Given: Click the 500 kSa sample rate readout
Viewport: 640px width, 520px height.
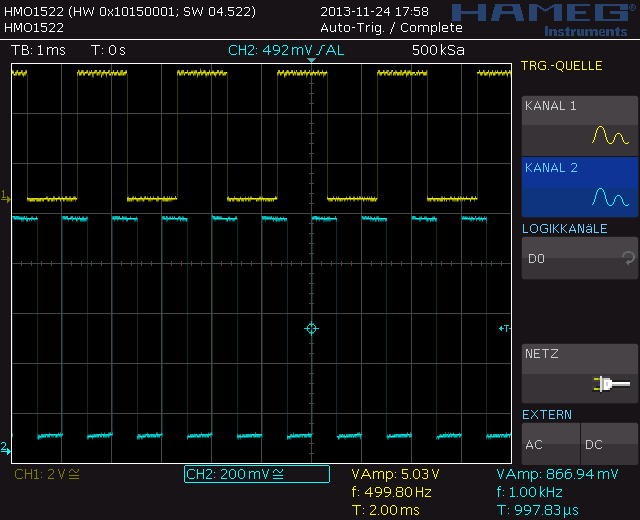Looking at the screenshot, I should 438,50.
